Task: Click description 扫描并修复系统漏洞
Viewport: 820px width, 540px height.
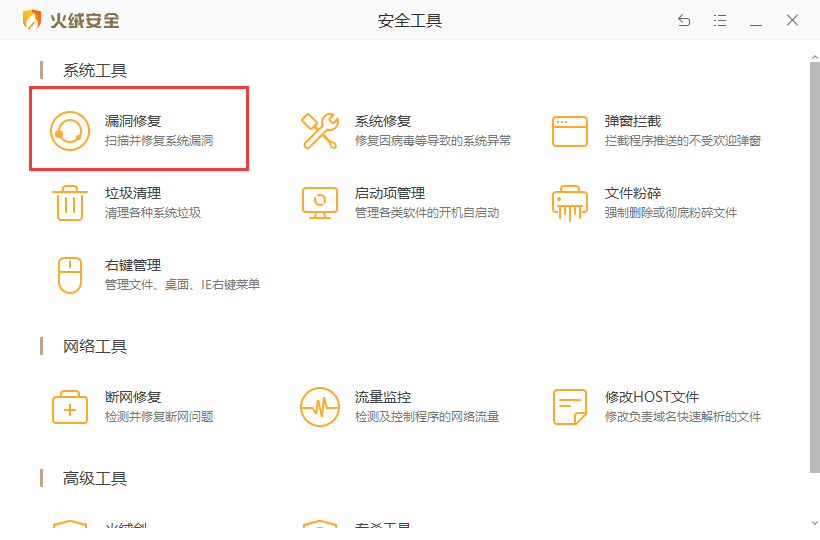Action: coord(159,141)
